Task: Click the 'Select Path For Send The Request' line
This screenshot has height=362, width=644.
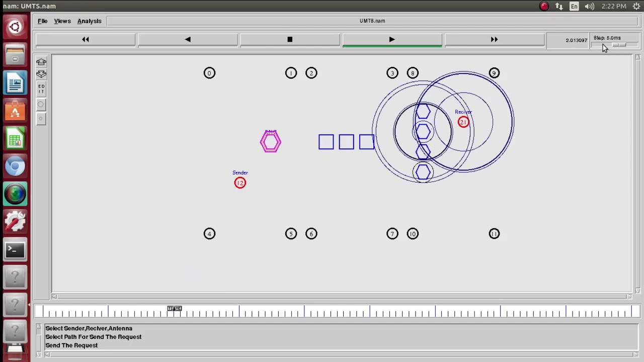Action: pyautogui.click(x=93, y=337)
